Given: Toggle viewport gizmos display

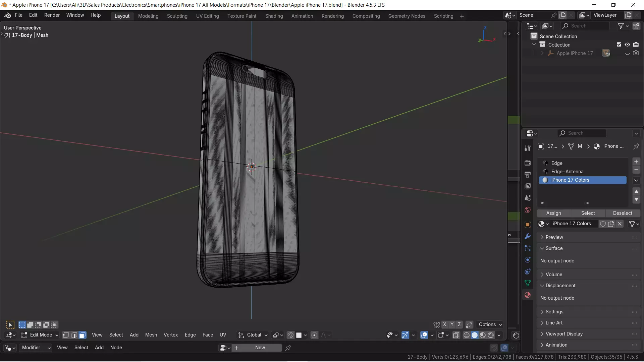Looking at the screenshot, I should coord(405,335).
